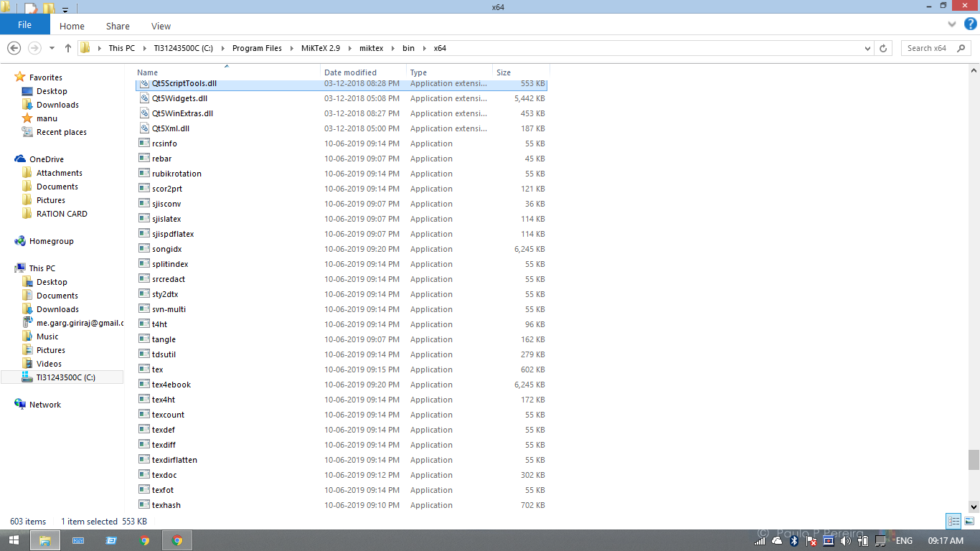Open Action Center flag tray icon
980x551 pixels.
[x=811, y=540]
